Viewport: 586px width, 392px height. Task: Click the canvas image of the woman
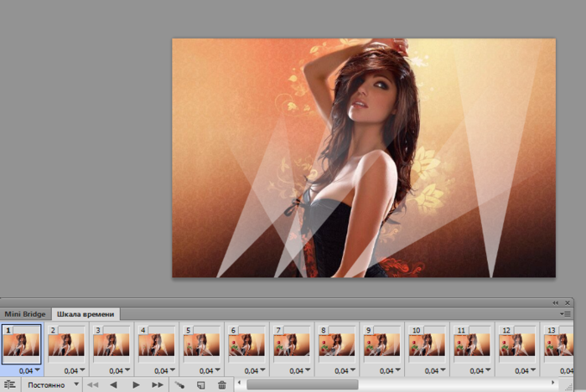coord(364,158)
